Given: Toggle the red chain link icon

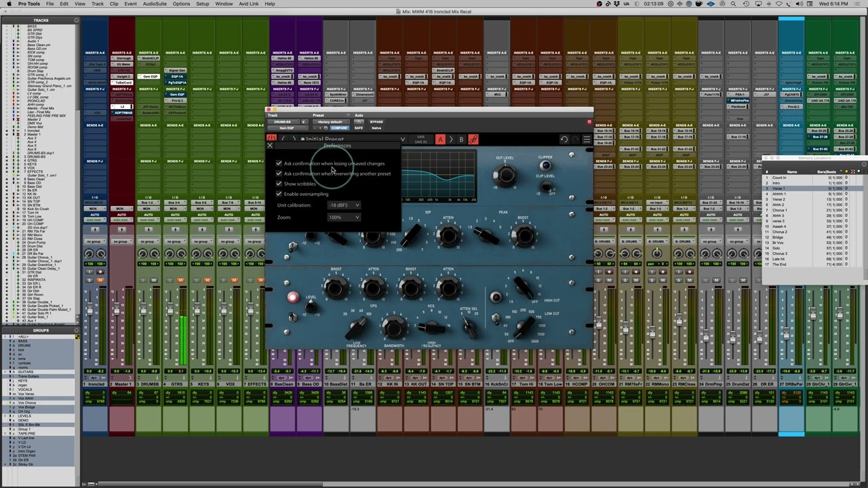Looking at the screenshot, I should (x=473, y=140).
